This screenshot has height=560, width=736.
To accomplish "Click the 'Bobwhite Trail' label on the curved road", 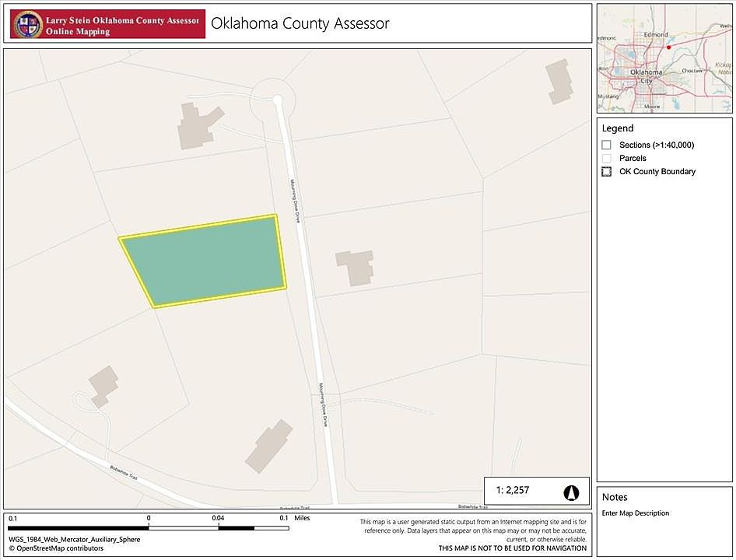I will coord(124,472).
